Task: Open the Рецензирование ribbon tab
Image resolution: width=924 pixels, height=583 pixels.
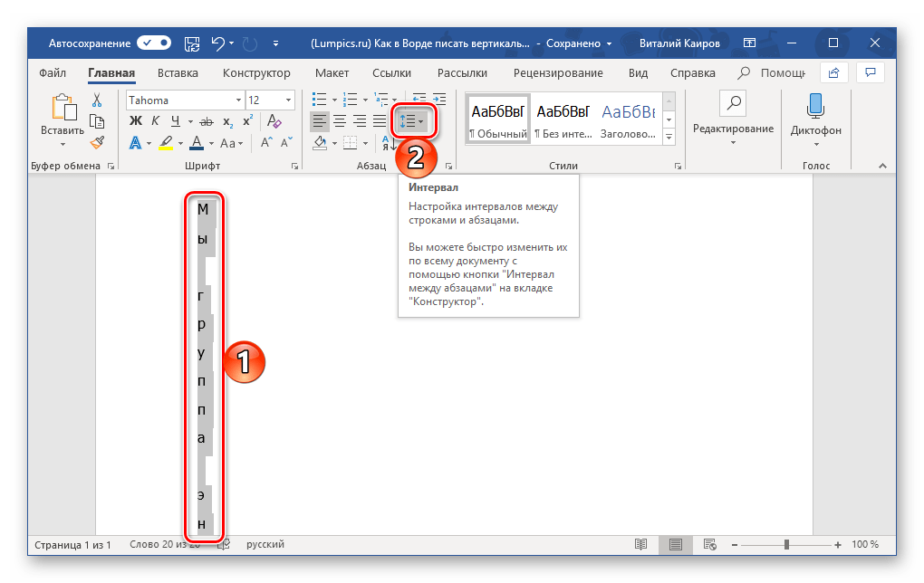Action: point(557,73)
